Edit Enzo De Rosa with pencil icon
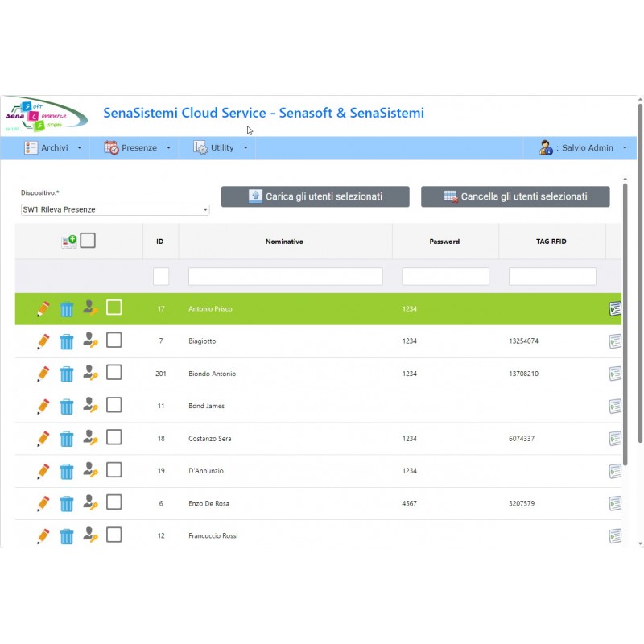This screenshot has width=644, height=644. point(43,503)
